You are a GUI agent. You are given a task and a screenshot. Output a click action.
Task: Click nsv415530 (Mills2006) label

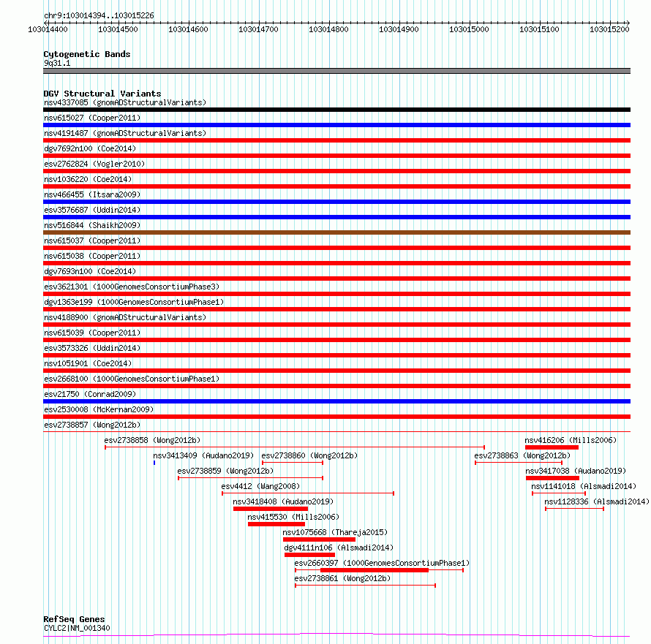click(293, 517)
